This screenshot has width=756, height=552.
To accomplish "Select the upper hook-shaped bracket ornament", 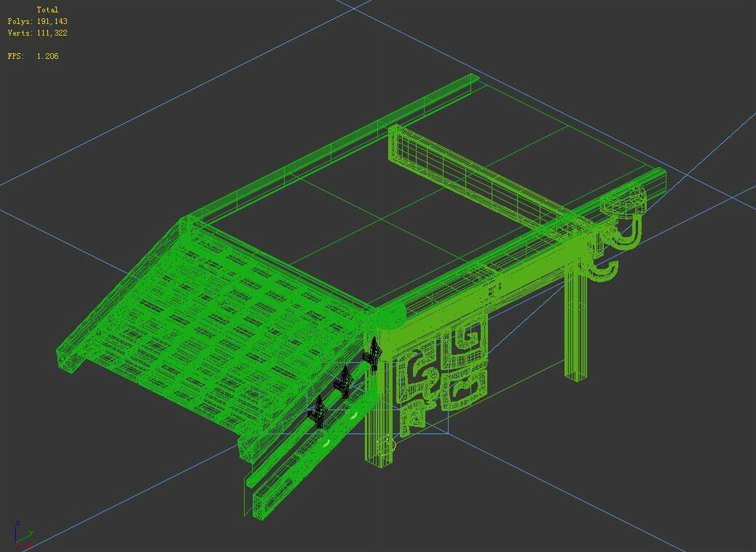I will (624, 218).
